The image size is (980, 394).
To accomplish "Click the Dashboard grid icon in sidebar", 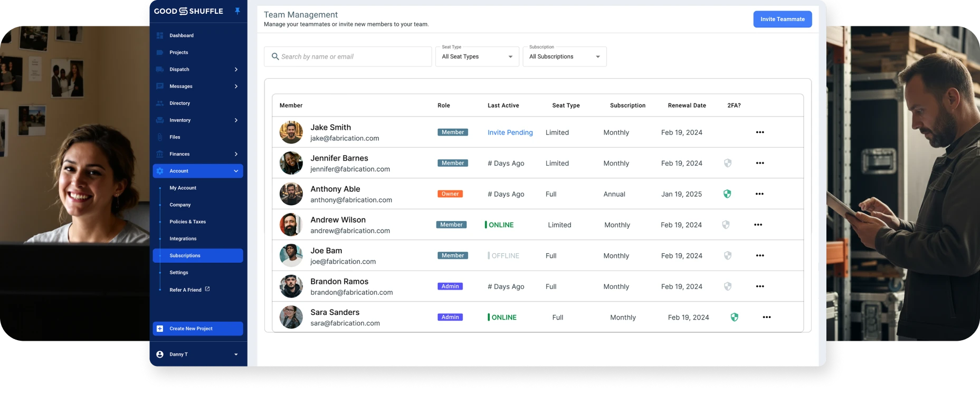I will click(x=160, y=35).
